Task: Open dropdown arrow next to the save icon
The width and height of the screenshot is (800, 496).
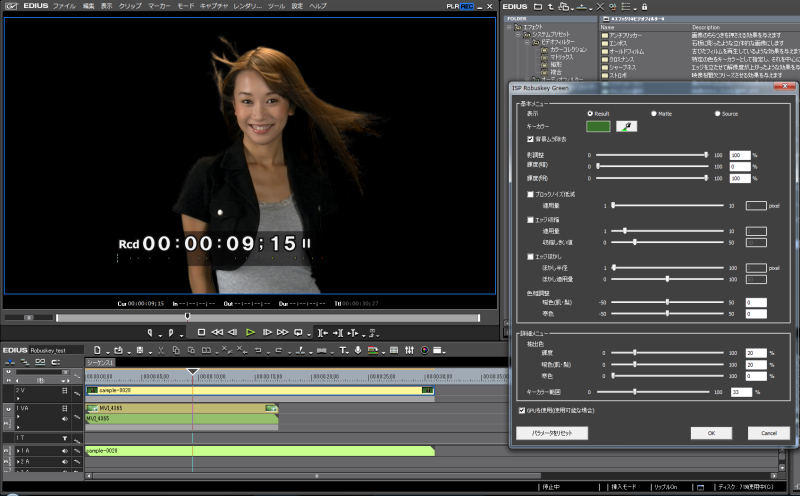Action: pos(151,352)
